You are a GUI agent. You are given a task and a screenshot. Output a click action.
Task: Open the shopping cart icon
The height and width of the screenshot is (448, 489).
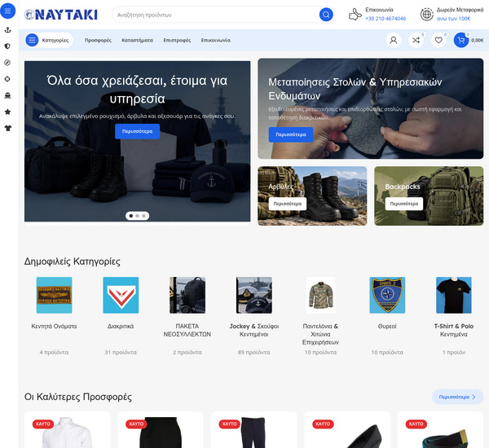[461, 40]
